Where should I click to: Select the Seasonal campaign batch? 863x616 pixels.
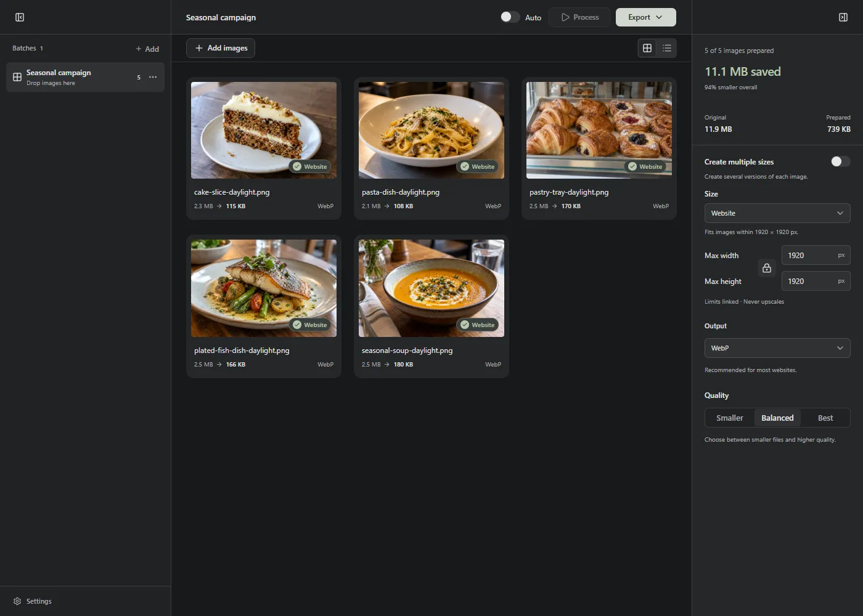coord(85,77)
